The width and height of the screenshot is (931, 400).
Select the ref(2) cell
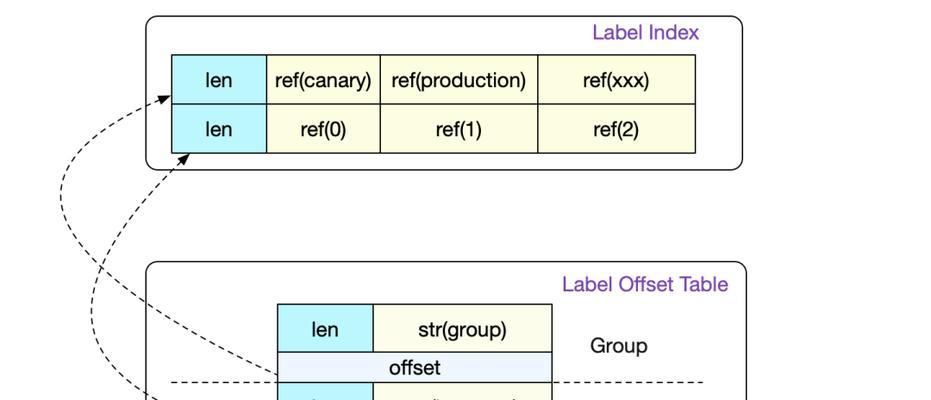point(616,129)
